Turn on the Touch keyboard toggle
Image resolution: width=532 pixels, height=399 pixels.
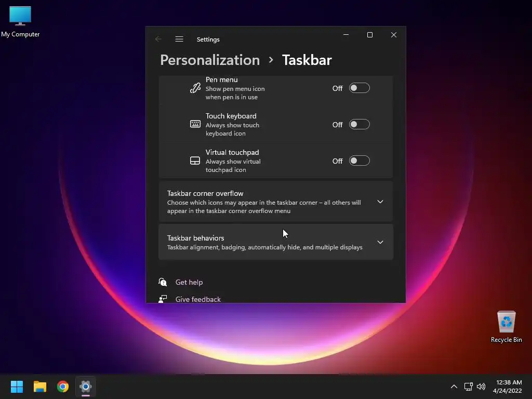(x=360, y=125)
